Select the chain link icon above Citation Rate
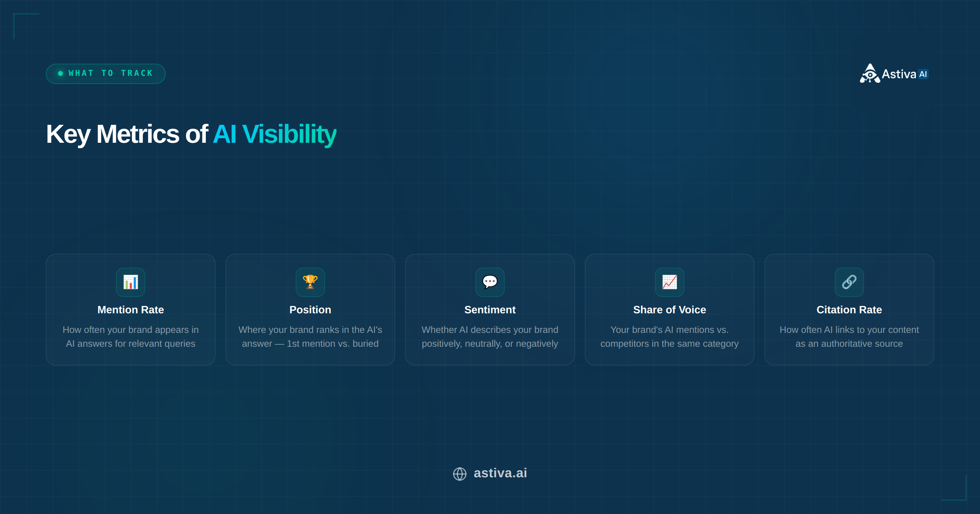 point(849,282)
